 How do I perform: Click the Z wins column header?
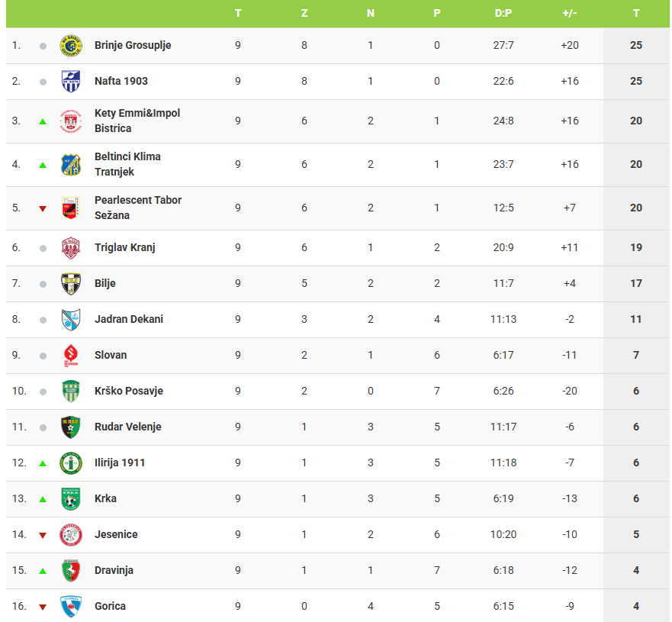click(x=304, y=13)
